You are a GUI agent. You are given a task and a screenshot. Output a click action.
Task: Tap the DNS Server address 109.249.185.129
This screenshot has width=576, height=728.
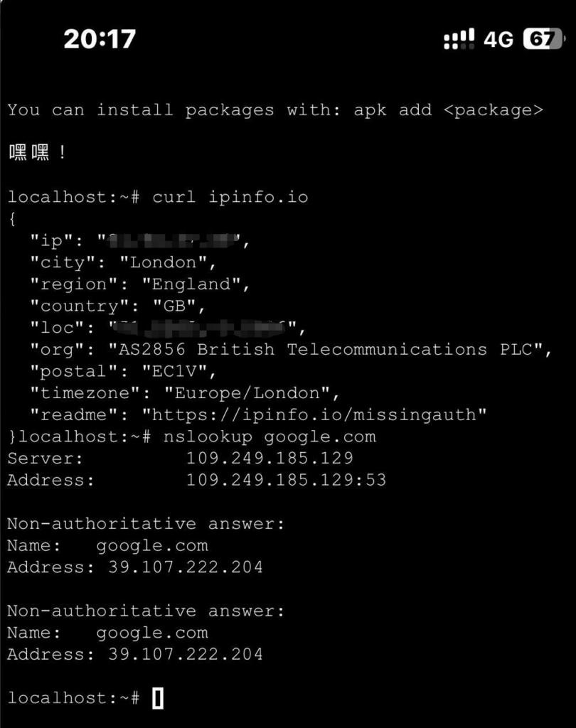pyautogui.click(x=270, y=459)
